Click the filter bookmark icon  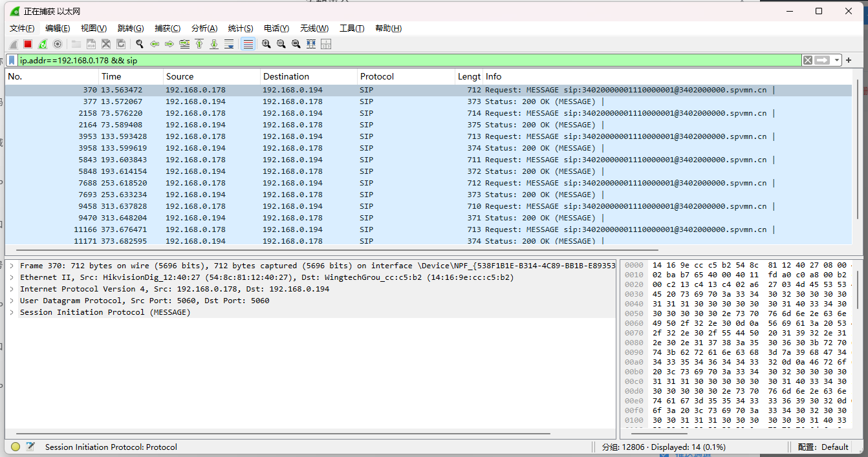[12, 60]
